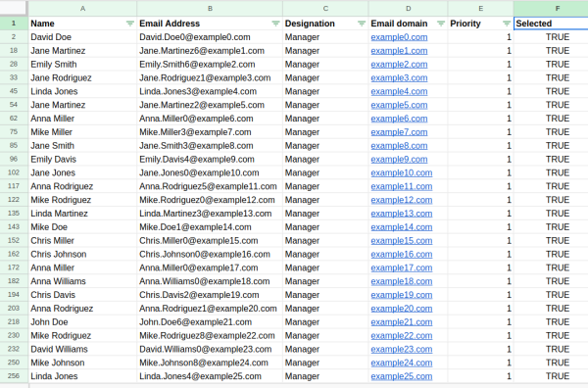Click the Chris Johnson name cell
Viewport: 588px width, 388px height.
pyautogui.click(x=82, y=254)
